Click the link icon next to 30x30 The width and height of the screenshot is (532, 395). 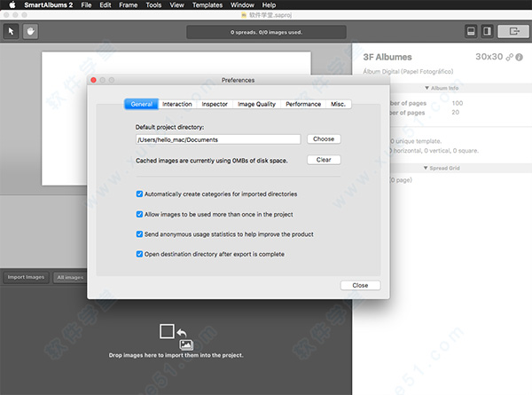[509, 58]
